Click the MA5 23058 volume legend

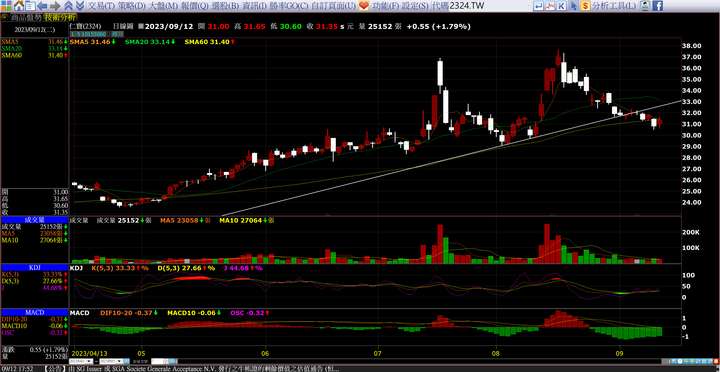point(186,220)
